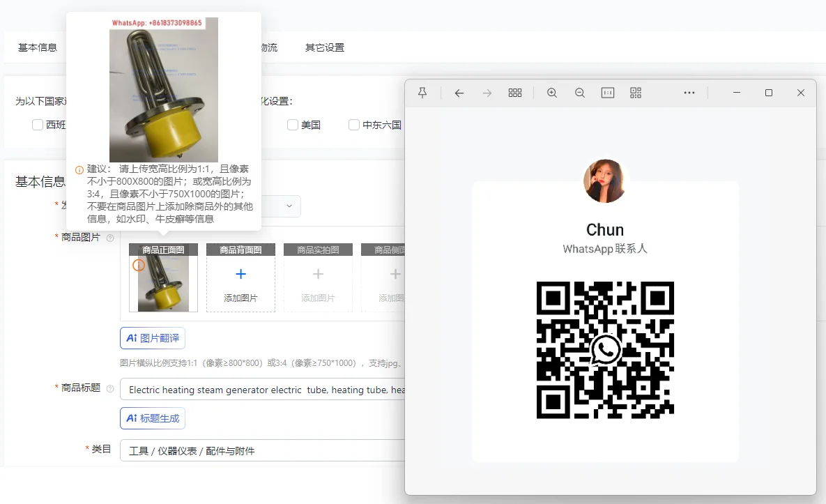Screen dimensions: 826x504
Task: Open the 其它设置 tab
Action: click(x=325, y=47)
